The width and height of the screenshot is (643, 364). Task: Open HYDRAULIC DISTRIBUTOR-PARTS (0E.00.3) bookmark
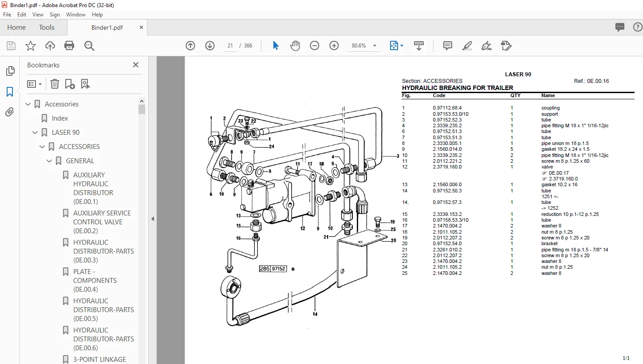[x=103, y=251]
